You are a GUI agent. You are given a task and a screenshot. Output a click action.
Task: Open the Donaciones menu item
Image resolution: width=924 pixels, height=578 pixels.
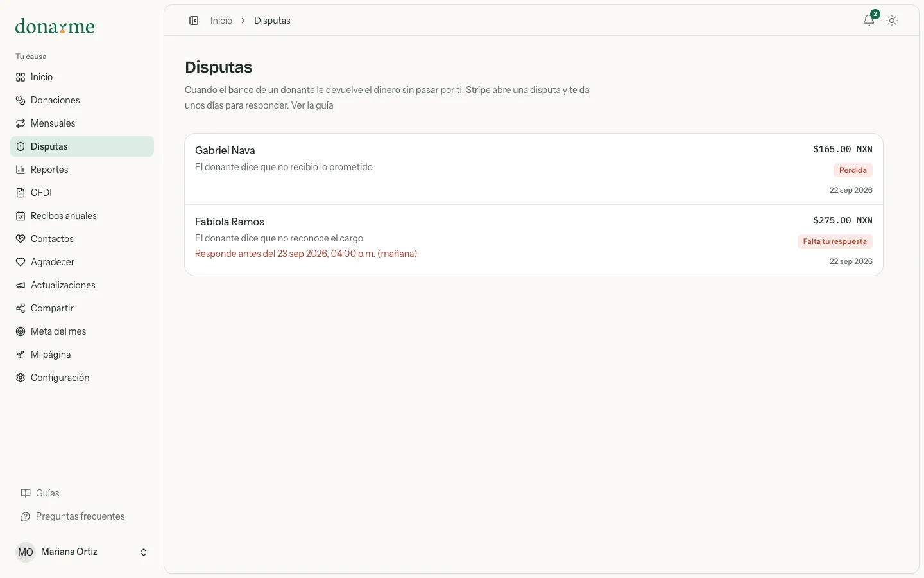82,100
